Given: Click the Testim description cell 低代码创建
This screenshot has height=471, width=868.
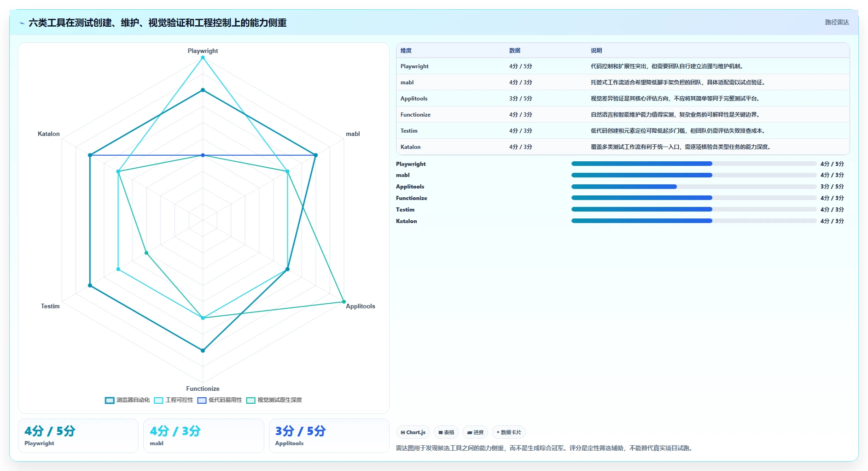Looking at the screenshot, I should point(679,131).
